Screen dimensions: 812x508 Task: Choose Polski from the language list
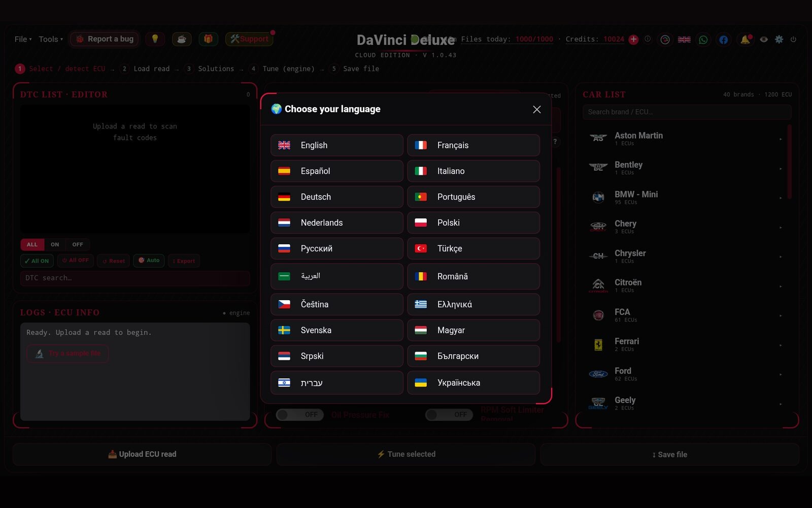click(x=473, y=223)
